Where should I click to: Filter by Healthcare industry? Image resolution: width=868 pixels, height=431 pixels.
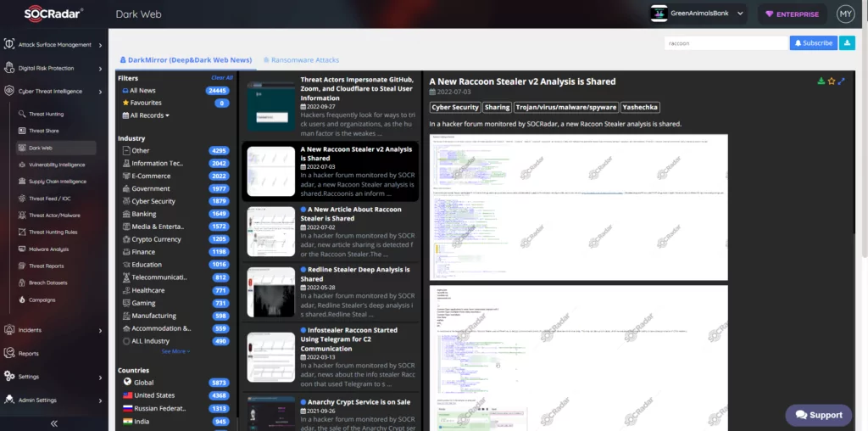143,290
